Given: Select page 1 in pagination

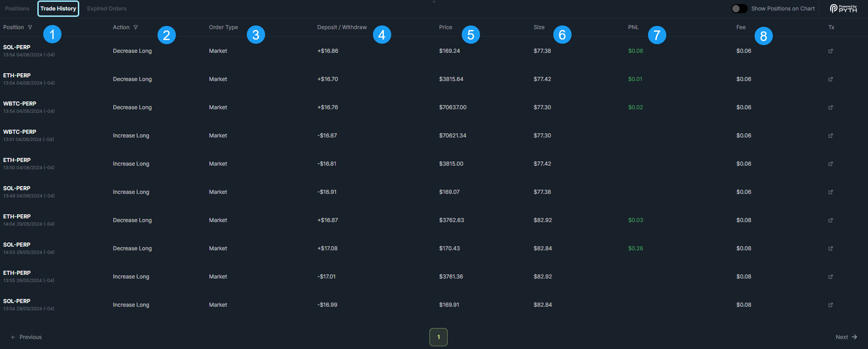Looking at the screenshot, I should [x=438, y=337].
